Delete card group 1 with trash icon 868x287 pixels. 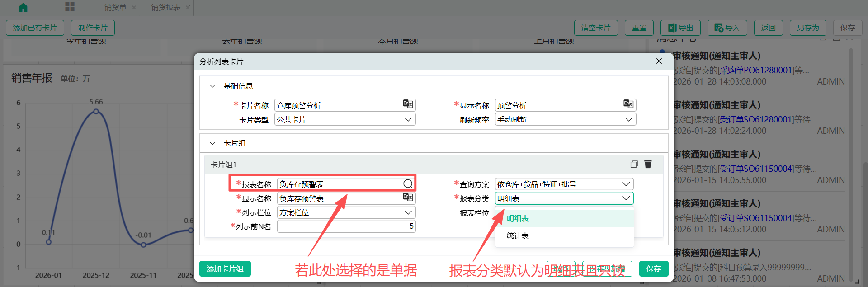pos(648,164)
